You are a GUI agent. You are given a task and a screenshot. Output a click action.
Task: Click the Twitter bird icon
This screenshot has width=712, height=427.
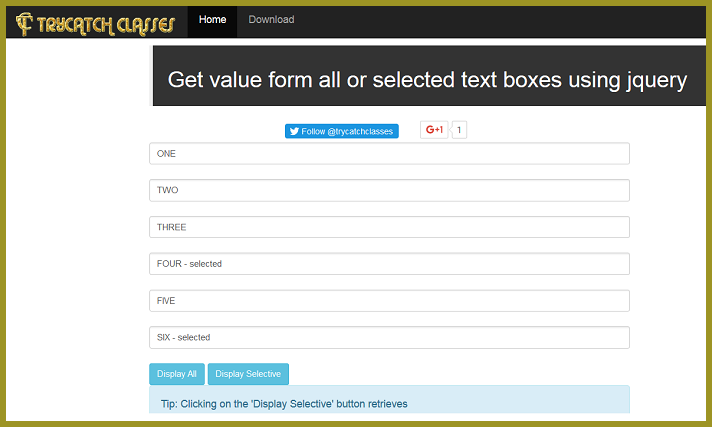point(294,131)
